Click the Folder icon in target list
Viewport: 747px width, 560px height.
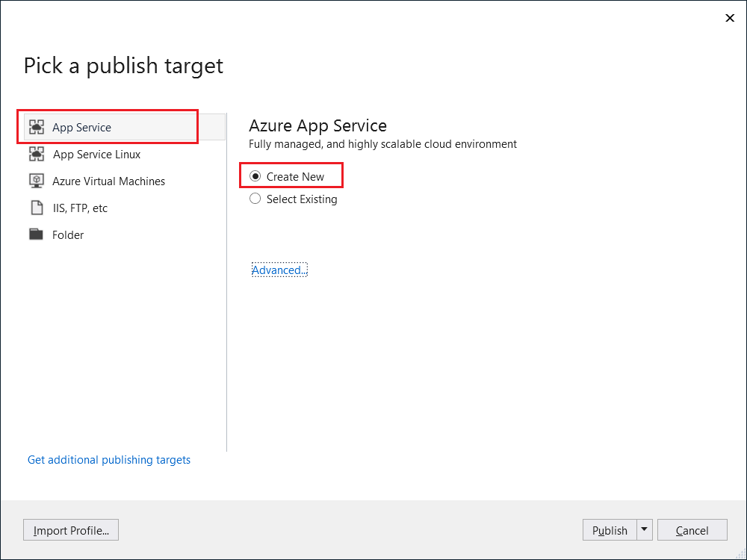click(37, 235)
